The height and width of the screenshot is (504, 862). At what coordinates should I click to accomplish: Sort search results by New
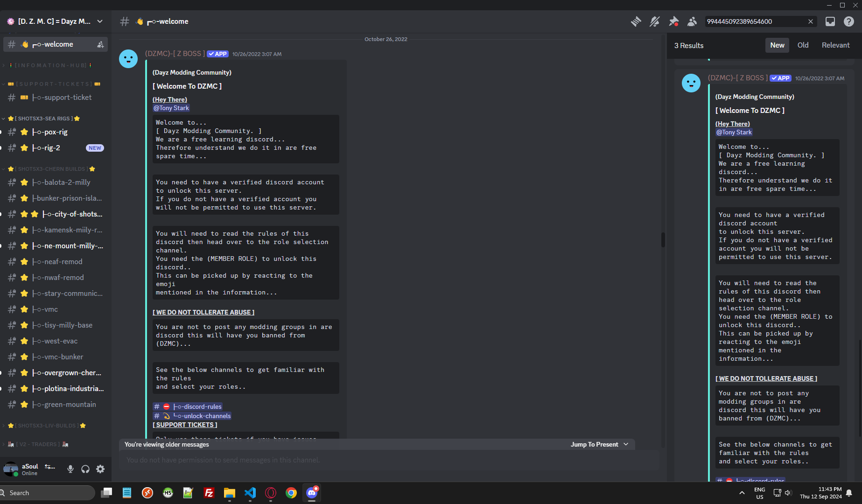click(x=777, y=45)
